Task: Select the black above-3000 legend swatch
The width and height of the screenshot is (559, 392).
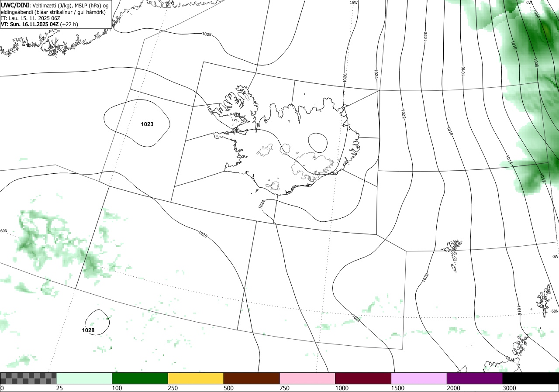Action: [x=531, y=378]
